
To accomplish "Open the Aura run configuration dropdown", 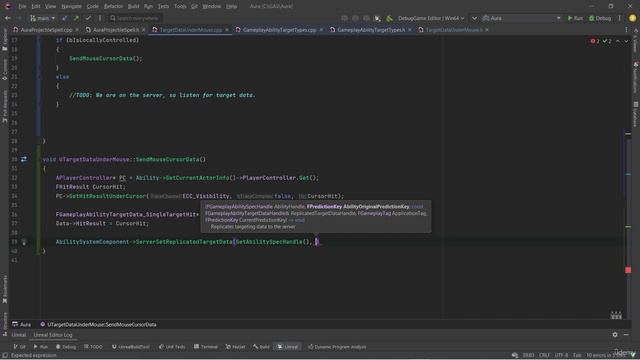I will pyautogui.click(x=521, y=18).
